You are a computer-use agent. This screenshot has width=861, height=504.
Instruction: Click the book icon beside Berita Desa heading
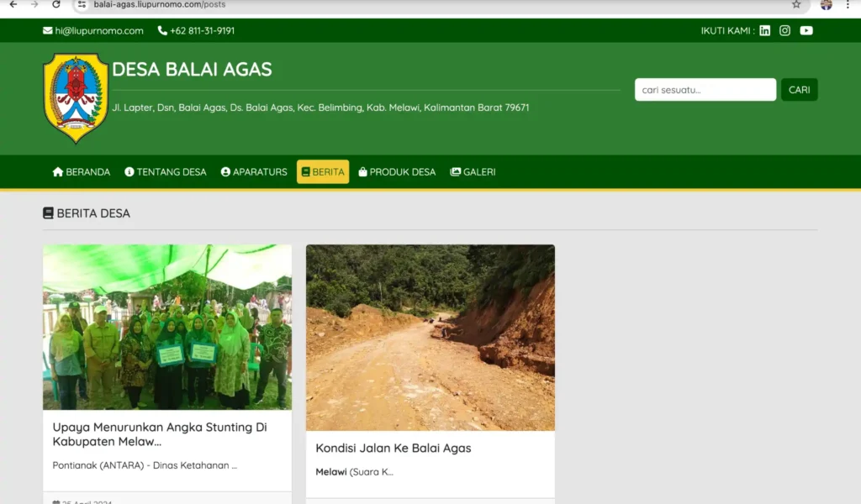[48, 213]
